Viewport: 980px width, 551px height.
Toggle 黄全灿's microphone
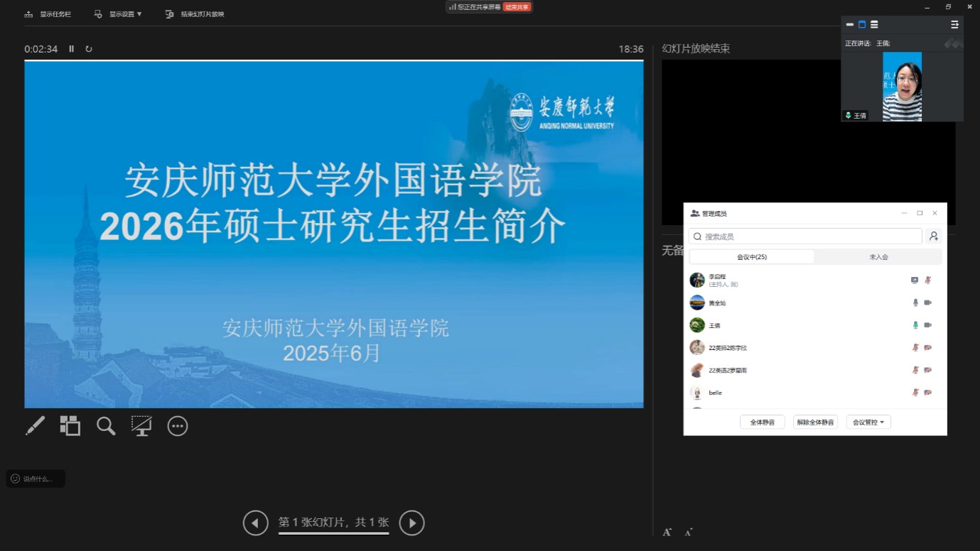(x=915, y=302)
